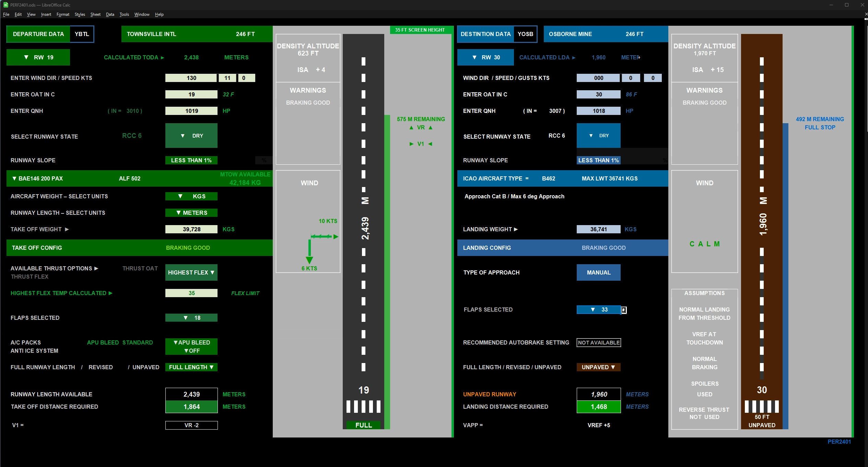This screenshot has height=467, width=868.
Task: Click the green crosswind arrow in the wind diagram
Action: pos(325,236)
